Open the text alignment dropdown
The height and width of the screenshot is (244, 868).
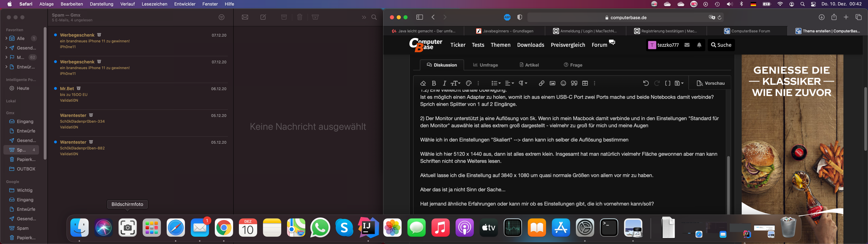509,83
